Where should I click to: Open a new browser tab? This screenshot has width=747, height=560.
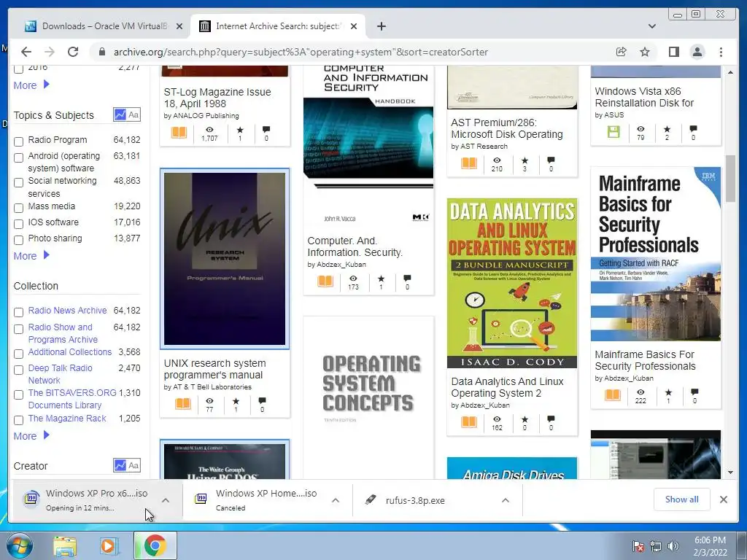tap(382, 26)
